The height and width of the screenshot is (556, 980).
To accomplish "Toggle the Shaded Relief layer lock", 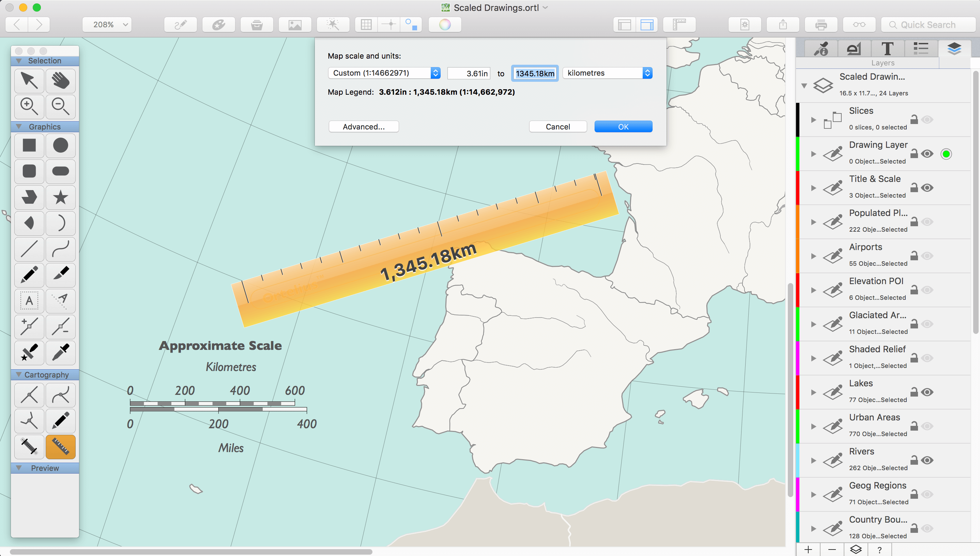I will 914,358.
